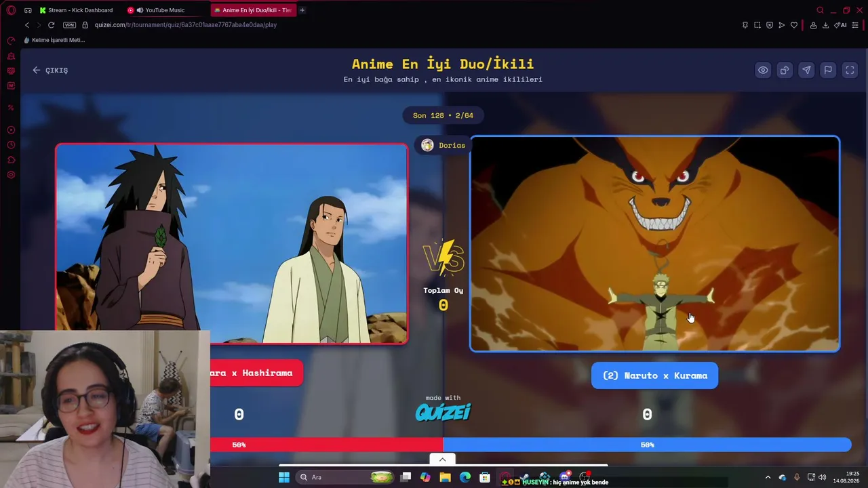
Task: Bookmark this page with the heart icon
Action: [794, 25]
